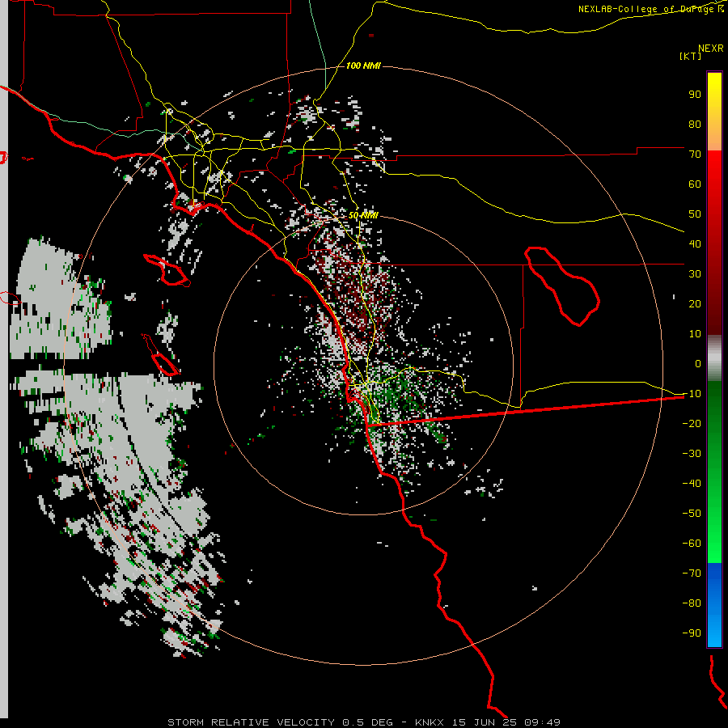Click the STORM RELATIVE VELOCITY caption text
728x728 pixels.
click(x=251, y=722)
